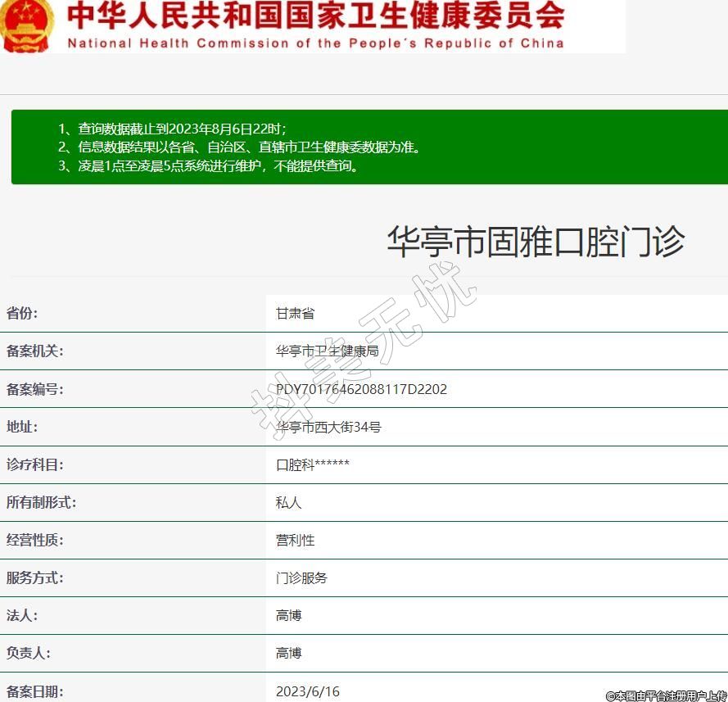Click the service type value 门诊服务
Viewport: 728px width, 702px height.
pyautogui.click(x=301, y=577)
